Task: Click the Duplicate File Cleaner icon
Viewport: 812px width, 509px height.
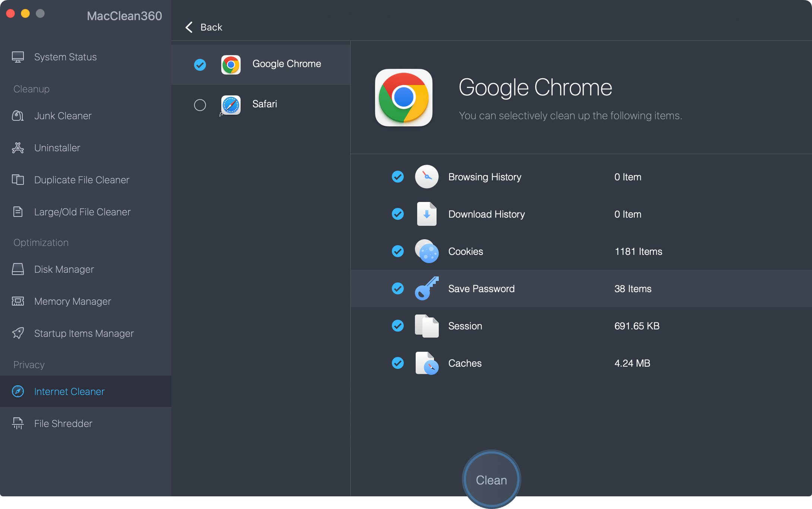Action: 18,180
